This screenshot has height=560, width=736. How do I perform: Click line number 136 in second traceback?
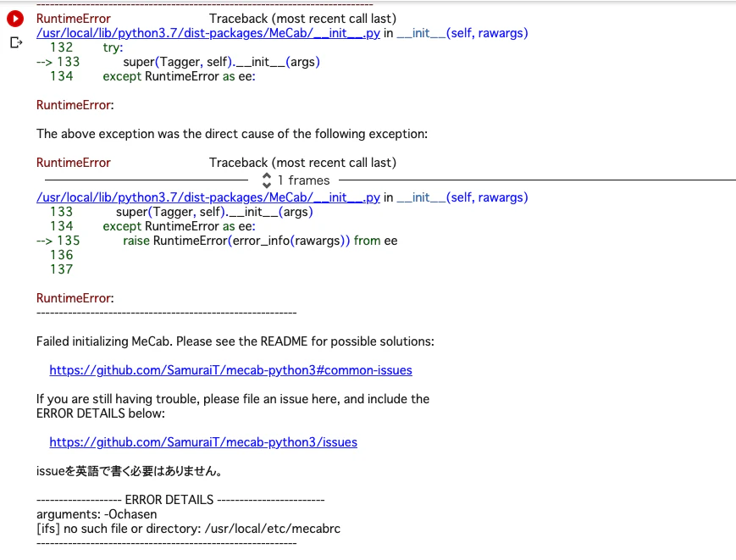pos(62,255)
